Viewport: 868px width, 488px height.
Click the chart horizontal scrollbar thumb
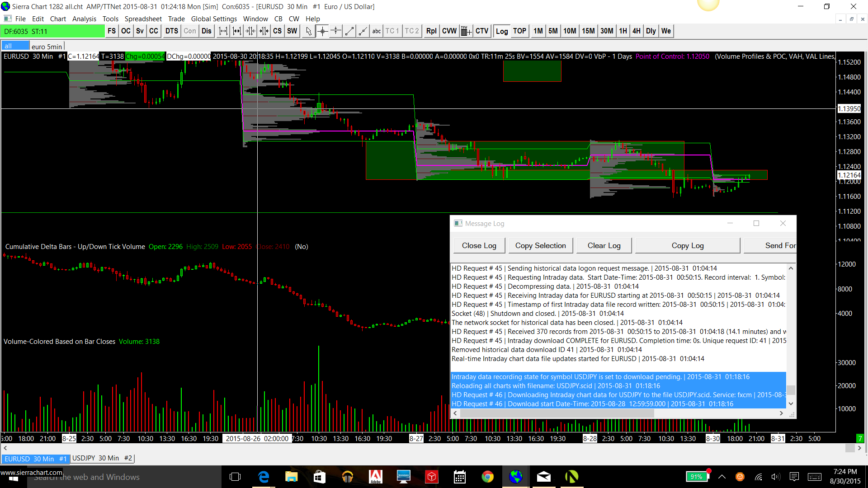849,448
